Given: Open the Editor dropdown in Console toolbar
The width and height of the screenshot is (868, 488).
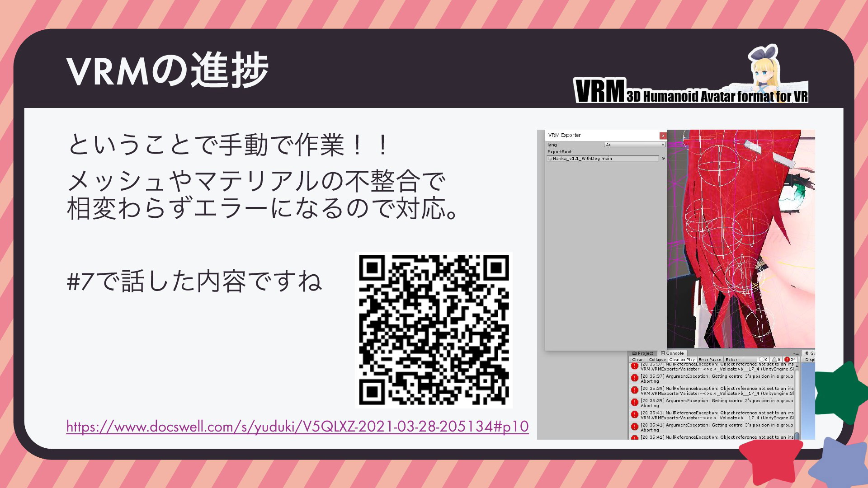Looking at the screenshot, I should [x=733, y=360].
